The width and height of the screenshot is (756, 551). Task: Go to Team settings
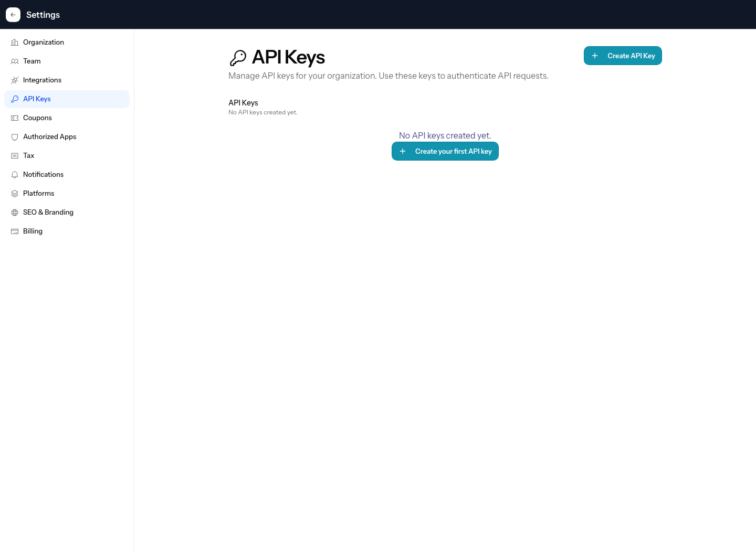[x=67, y=61]
